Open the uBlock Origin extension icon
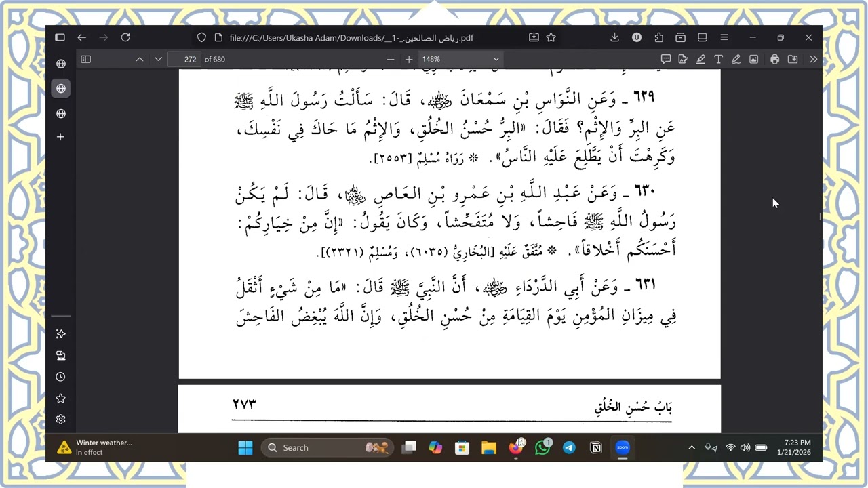Screen dimensions: 868x488 (x=637, y=37)
